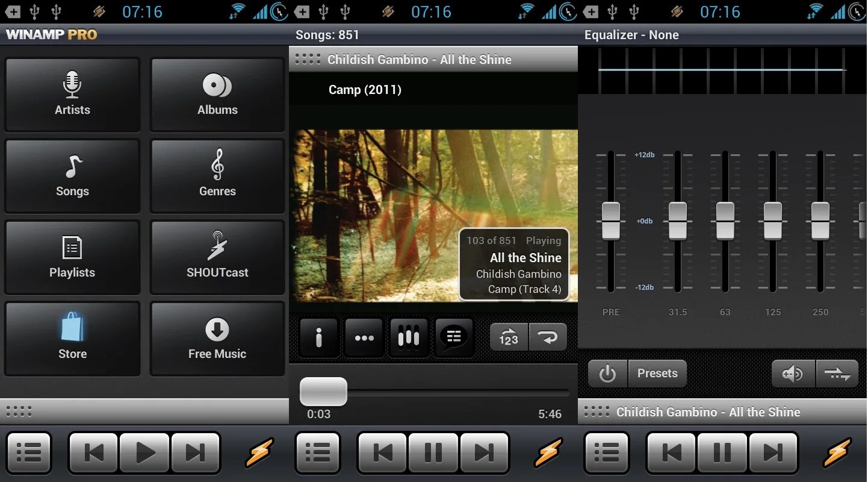868x482 pixels.
Task: Open the queue list button in the home screen
Action: tap(29, 452)
